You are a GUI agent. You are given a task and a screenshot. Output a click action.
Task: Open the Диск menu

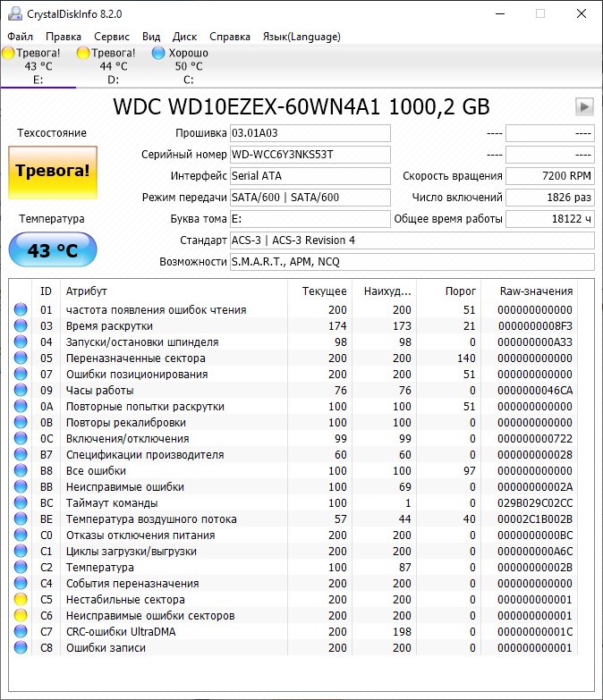[184, 37]
